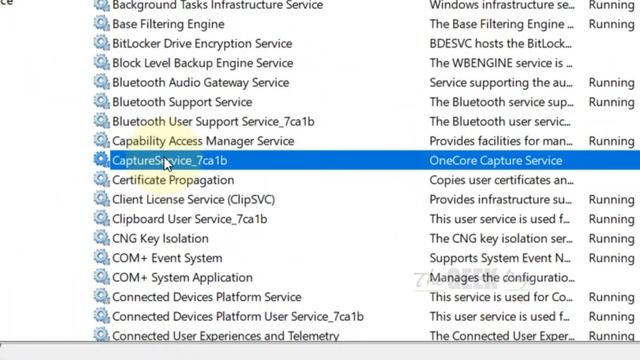Click description 'Manages the configuratio...'

coord(502,278)
